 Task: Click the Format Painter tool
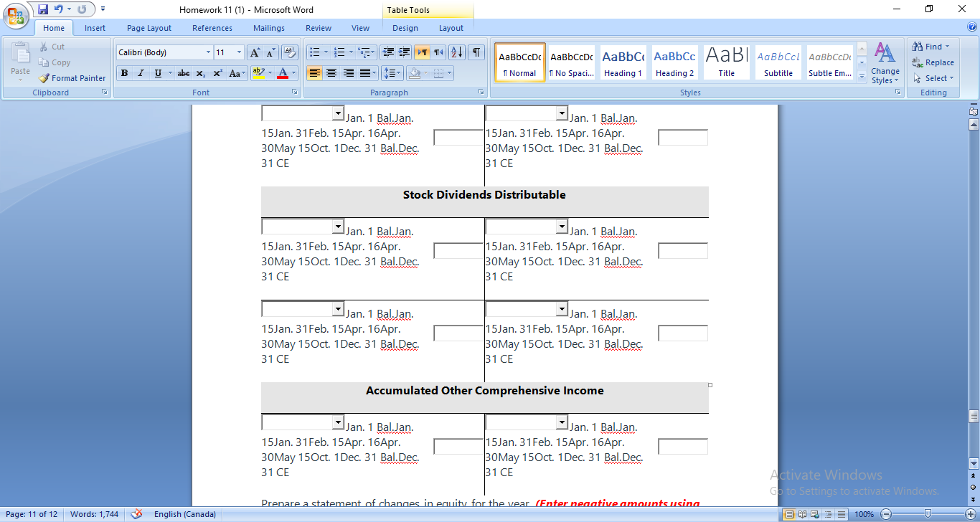[x=72, y=78]
